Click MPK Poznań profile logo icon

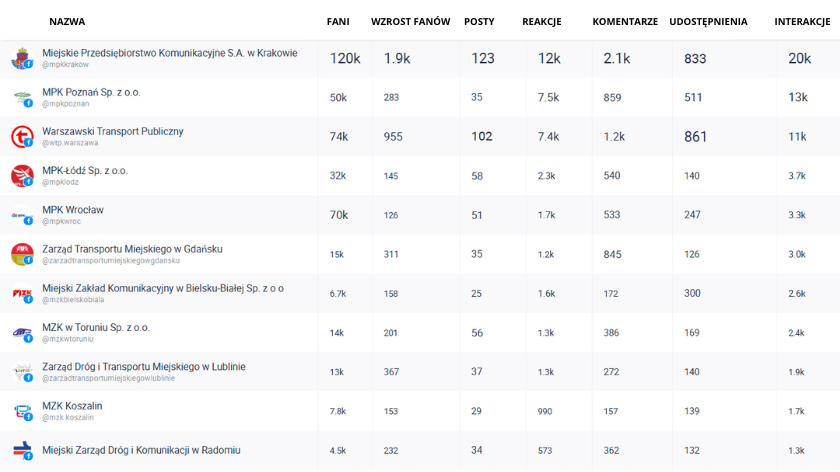click(x=22, y=97)
